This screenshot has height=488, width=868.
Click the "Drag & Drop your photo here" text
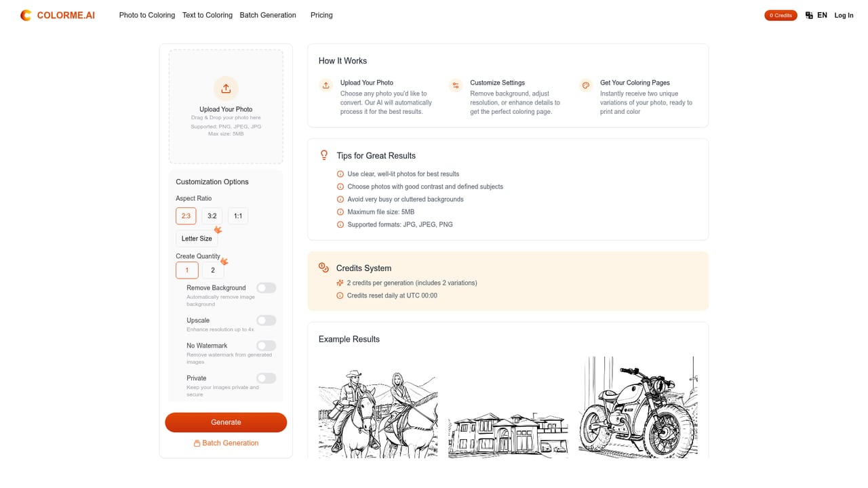pos(226,118)
